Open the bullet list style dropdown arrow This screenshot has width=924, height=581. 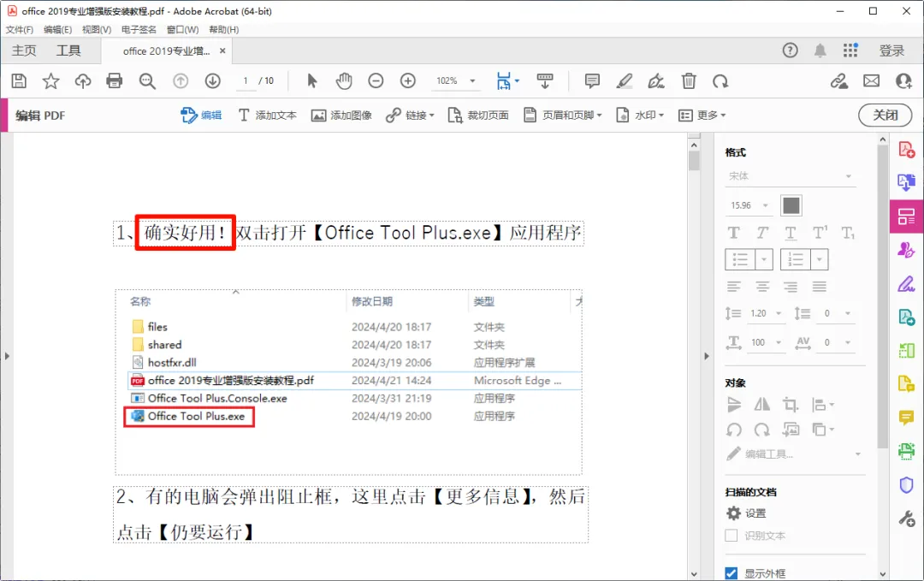click(764, 259)
